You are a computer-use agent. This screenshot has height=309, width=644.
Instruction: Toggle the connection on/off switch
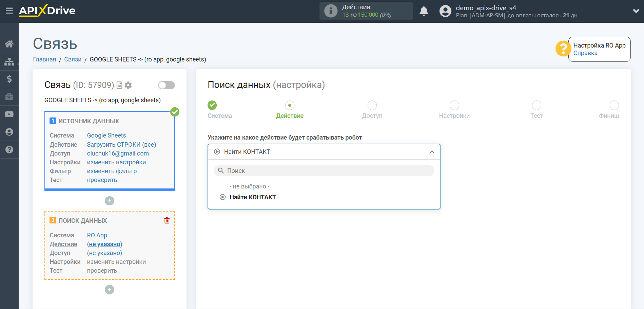pyautogui.click(x=166, y=85)
